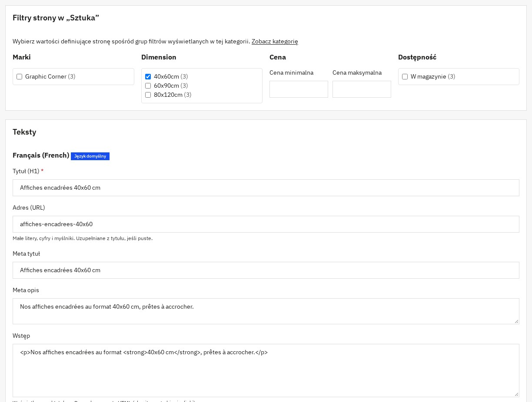The height and width of the screenshot is (402, 532).
Task: Click the Meta tytuł field label
Action: 26,254
